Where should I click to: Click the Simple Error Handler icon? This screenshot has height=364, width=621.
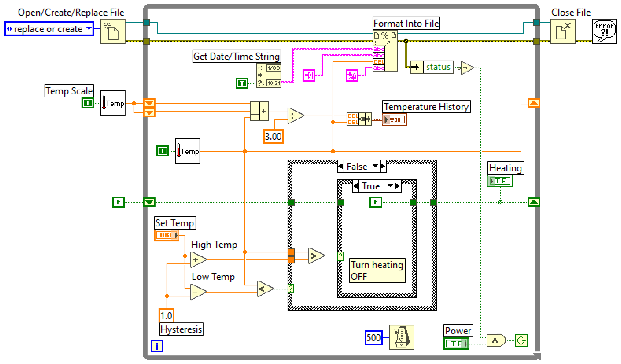(604, 31)
